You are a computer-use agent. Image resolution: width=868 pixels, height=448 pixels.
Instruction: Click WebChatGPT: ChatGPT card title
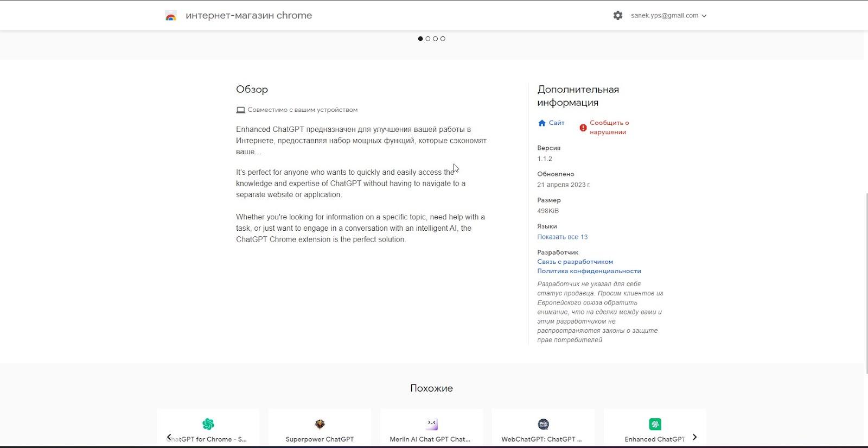541,439
